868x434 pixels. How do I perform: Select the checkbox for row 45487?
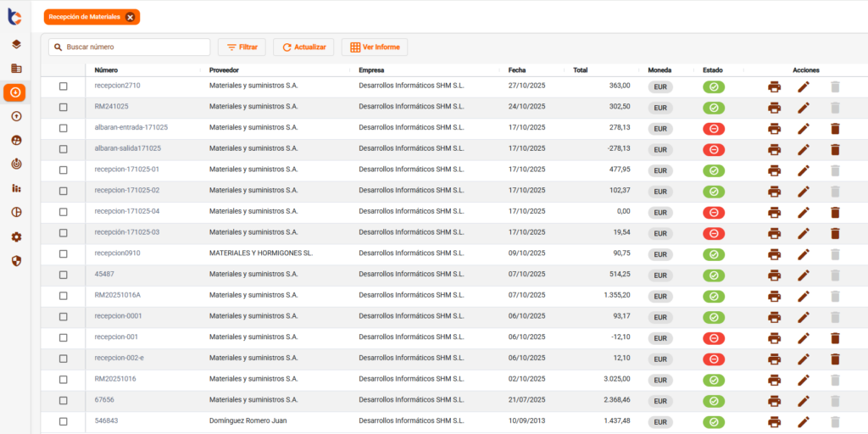point(64,275)
